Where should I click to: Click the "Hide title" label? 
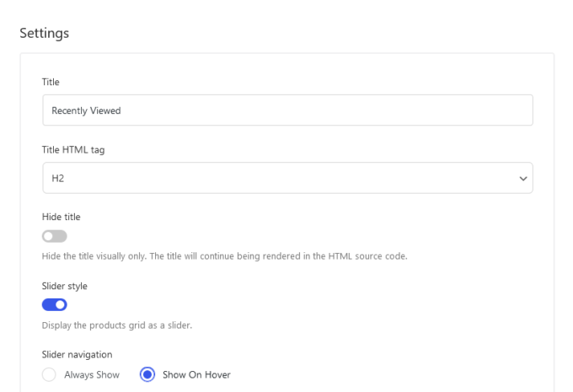pyautogui.click(x=61, y=217)
